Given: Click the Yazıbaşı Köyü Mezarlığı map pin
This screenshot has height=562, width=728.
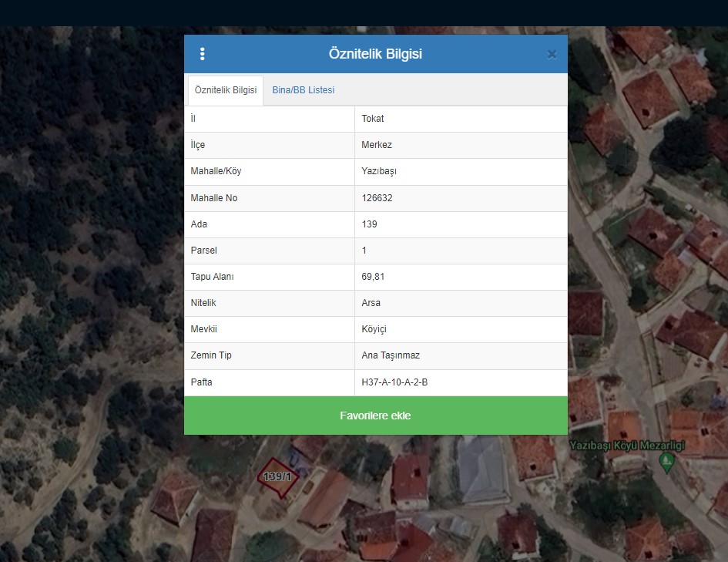Looking at the screenshot, I should 667,462.
